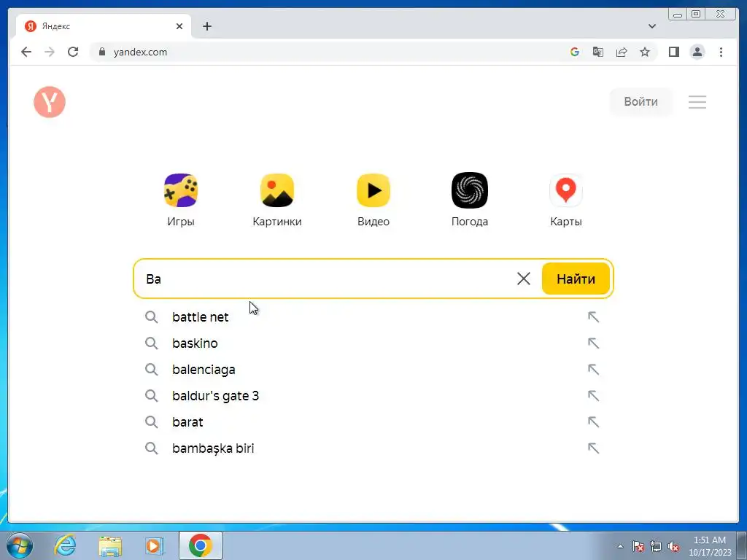Click the padlock site info icon
Screen dimensions: 747x560
click(x=101, y=52)
